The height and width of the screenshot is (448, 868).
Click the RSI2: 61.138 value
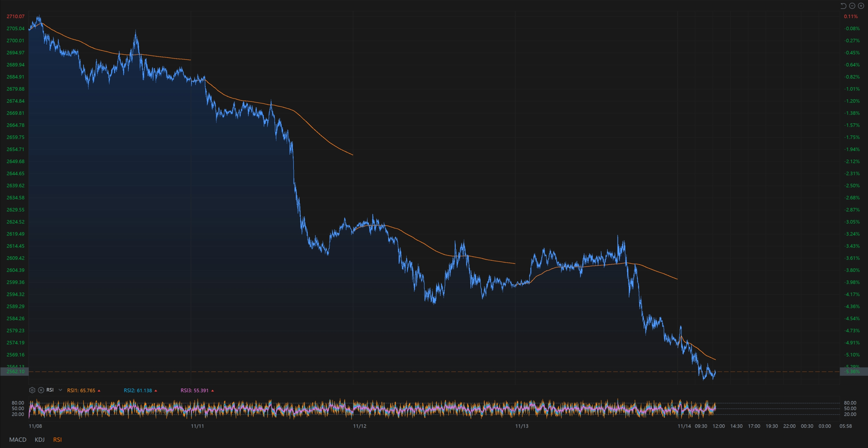138,390
